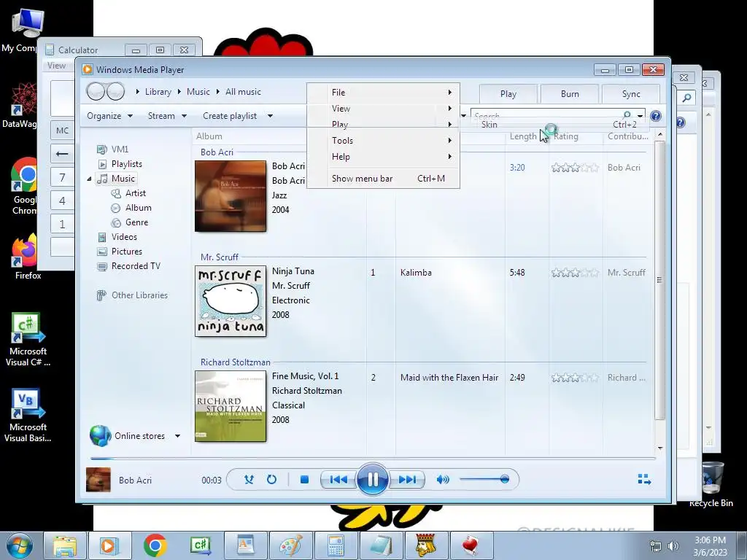Skip to the previous track

click(338, 480)
